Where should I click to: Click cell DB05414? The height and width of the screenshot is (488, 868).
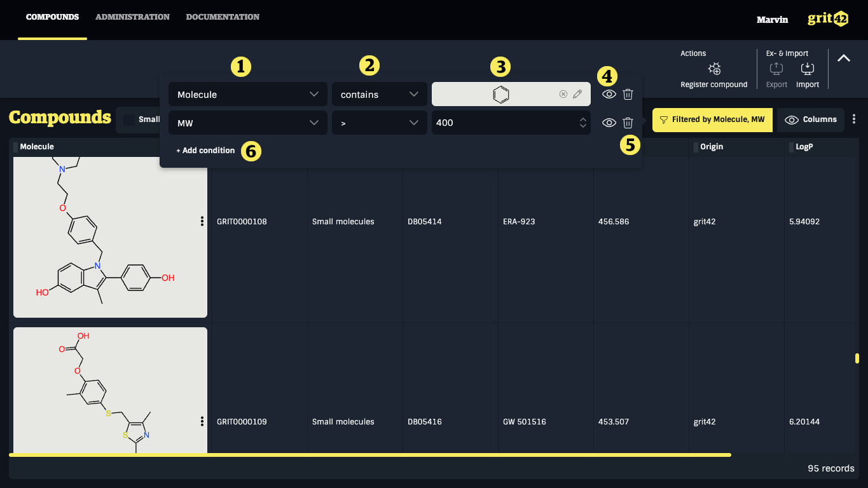(x=425, y=222)
